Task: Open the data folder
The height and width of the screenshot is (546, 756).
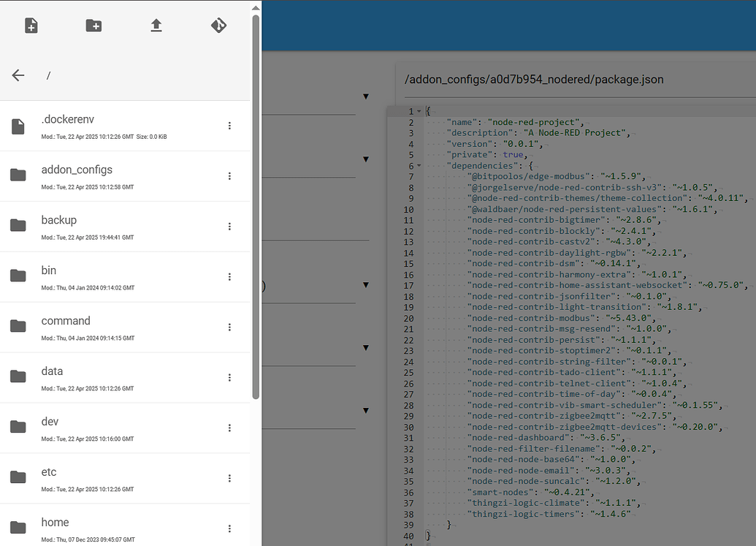Action: pos(125,378)
